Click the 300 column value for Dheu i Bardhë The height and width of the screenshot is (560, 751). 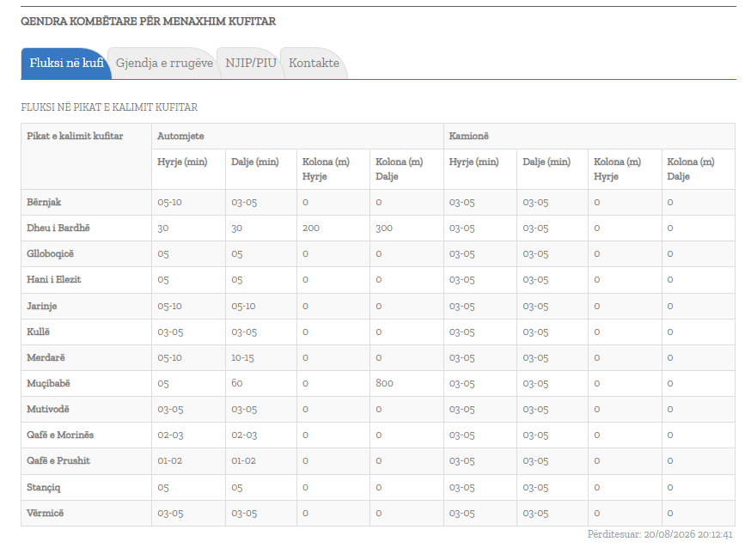[x=384, y=228]
